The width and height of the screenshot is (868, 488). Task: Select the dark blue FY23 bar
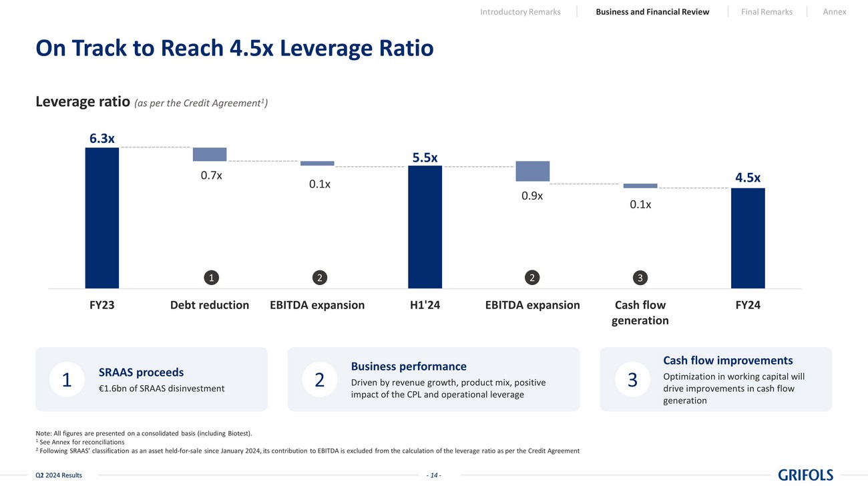point(102,218)
